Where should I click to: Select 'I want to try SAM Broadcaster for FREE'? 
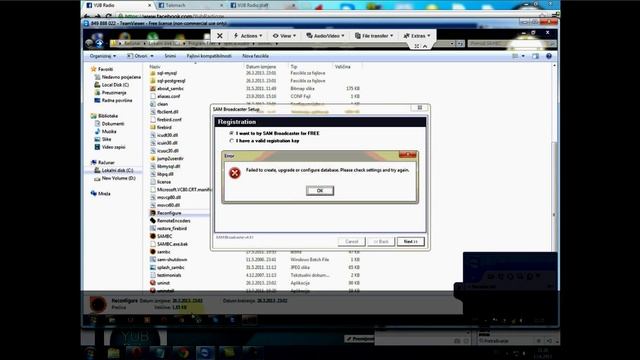pyautogui.click(x=275, y=133)
